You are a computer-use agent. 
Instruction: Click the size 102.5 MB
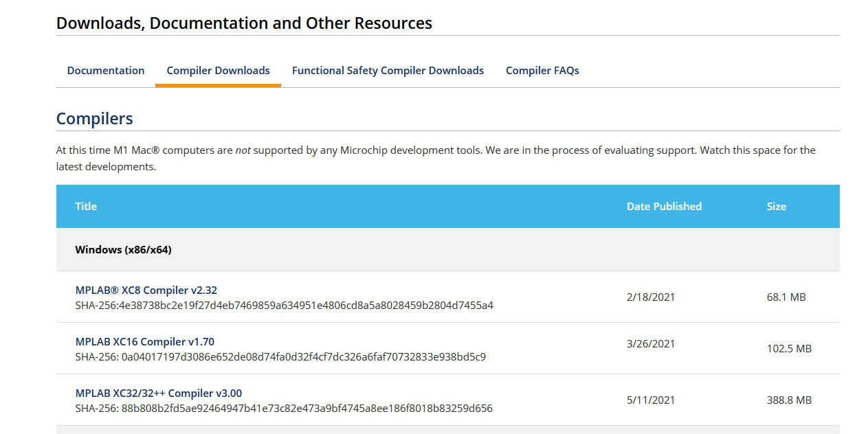click(789, 349)
